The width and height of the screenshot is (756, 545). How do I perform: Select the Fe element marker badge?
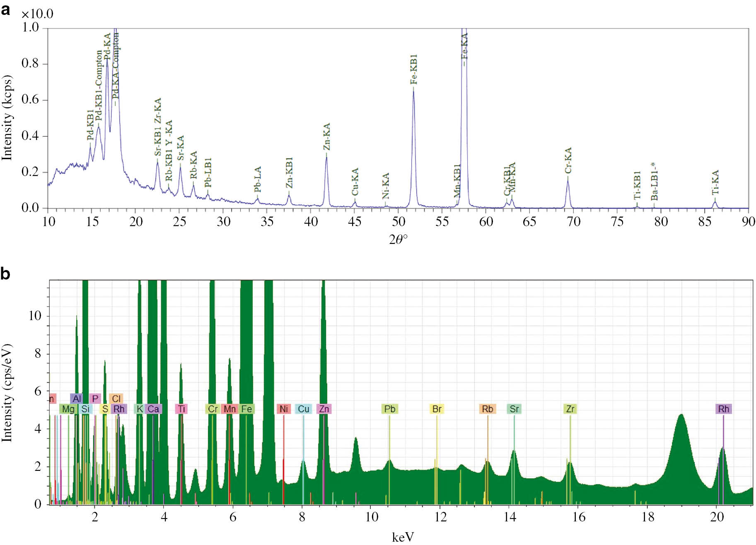pyautogui.click(x=246, y=409)
